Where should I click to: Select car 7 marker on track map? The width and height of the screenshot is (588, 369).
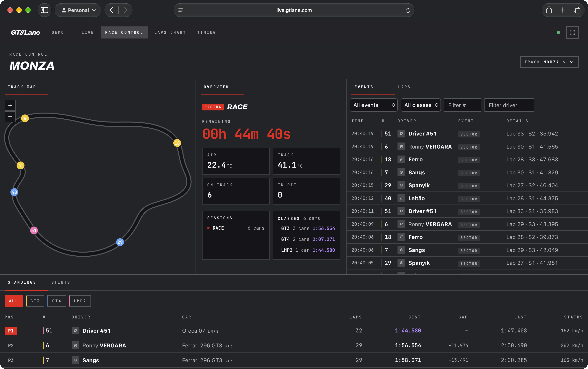point(20,165)
